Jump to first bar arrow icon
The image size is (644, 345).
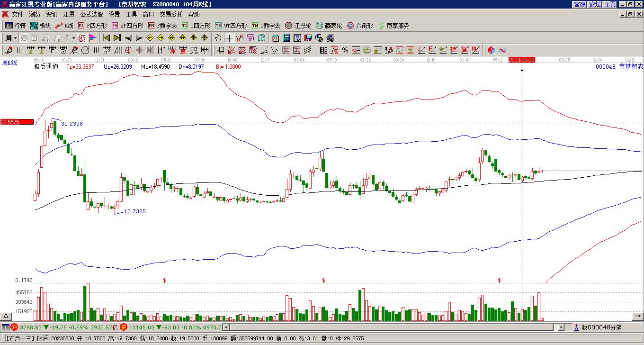[x=106, y=38]
